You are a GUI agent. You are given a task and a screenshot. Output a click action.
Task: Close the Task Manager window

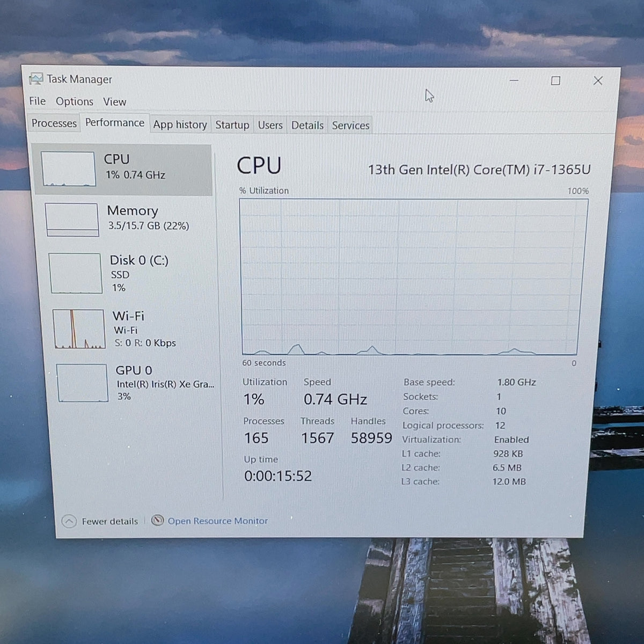click(x=598, y=80)
